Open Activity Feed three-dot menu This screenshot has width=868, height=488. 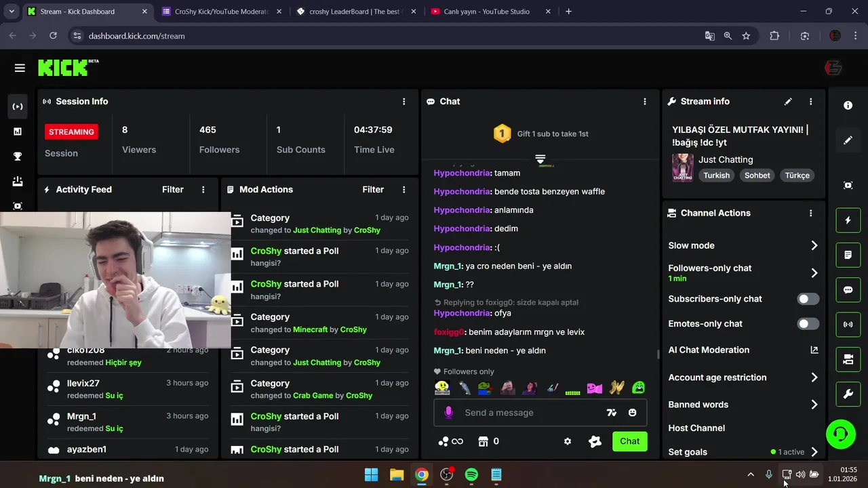(x=203, y=190)
